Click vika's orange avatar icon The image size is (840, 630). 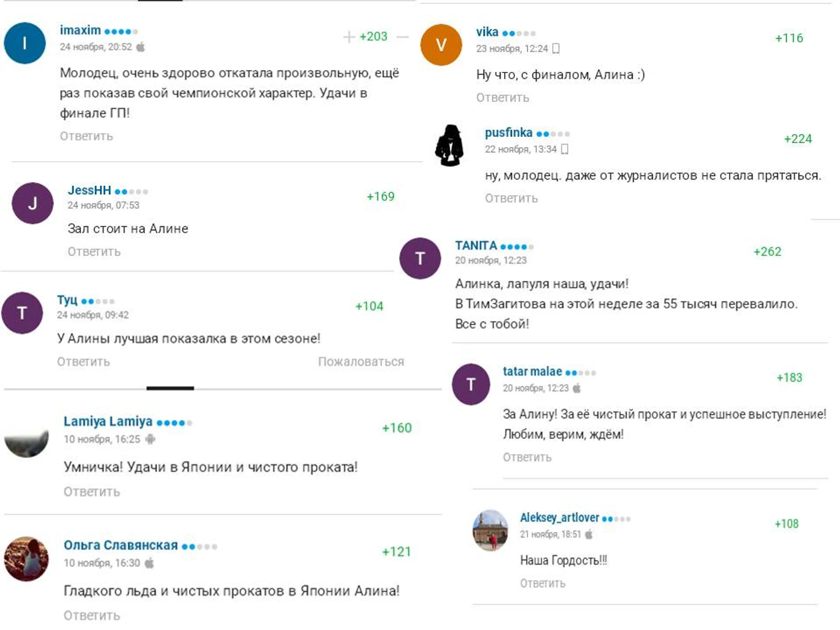click(x=441, y=45)
